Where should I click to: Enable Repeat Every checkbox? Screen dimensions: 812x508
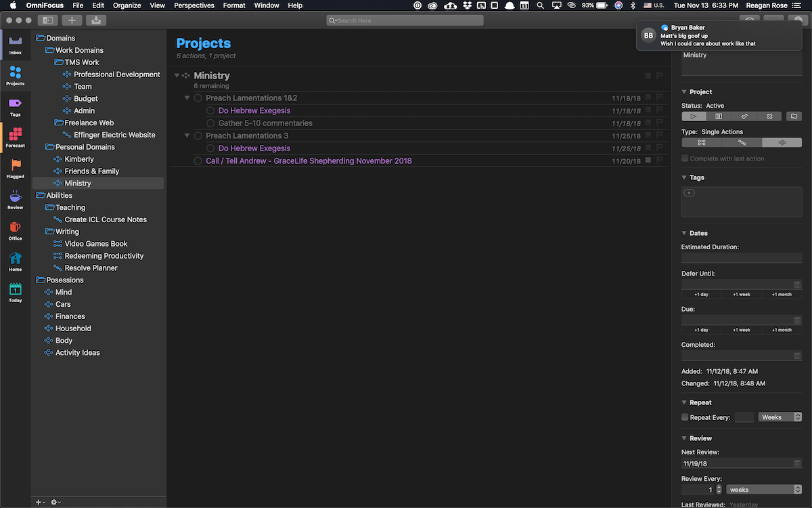click(x=685, y=417)
